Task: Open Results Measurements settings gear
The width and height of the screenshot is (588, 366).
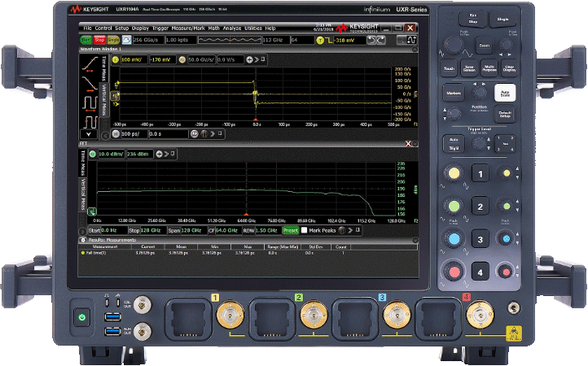Action: pyautogui.click(x=83, y=240)
